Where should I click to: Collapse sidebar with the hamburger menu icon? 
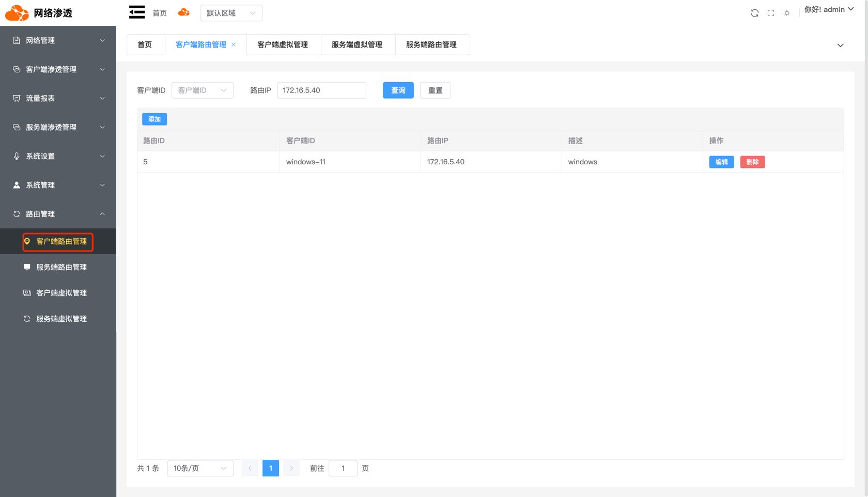pyautogui.click(x=137, y=12)
